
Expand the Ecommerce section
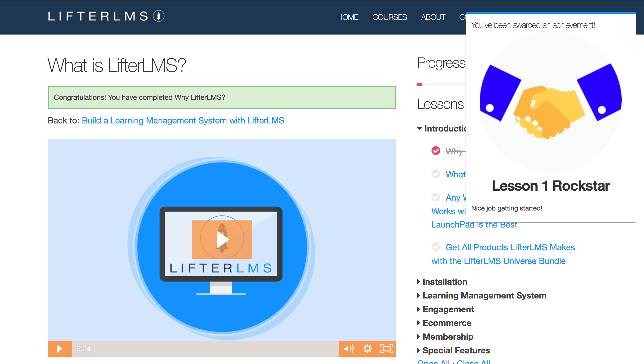tap(446, 323)
